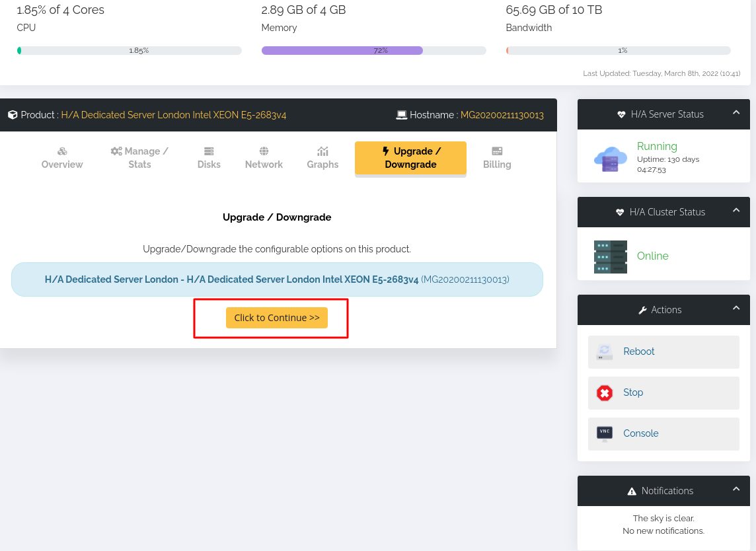The height and width of the screenshot is (551, 756).
Task: Click the Running status text
Action: (657, 146)
